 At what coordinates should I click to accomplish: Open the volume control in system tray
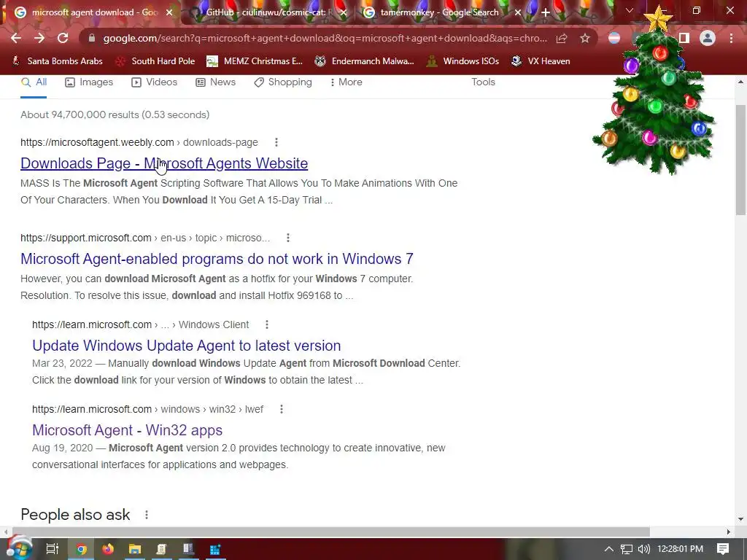[643, 549]
